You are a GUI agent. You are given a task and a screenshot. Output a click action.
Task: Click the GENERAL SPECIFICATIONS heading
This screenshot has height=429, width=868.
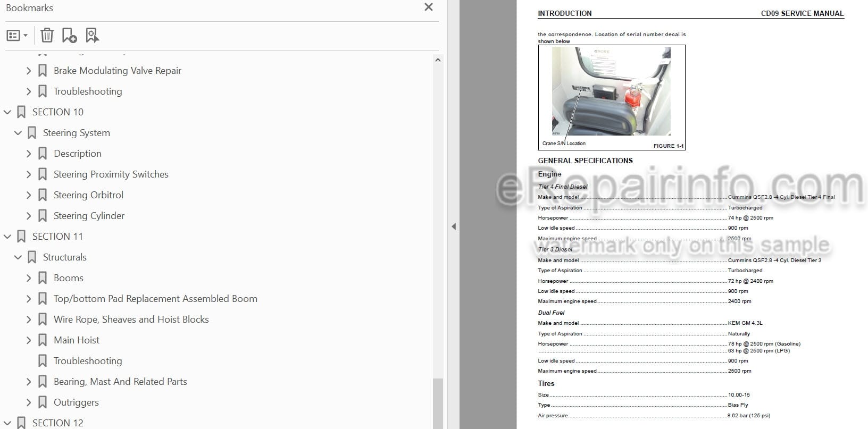pyautogui.click(x=585, y=161)
